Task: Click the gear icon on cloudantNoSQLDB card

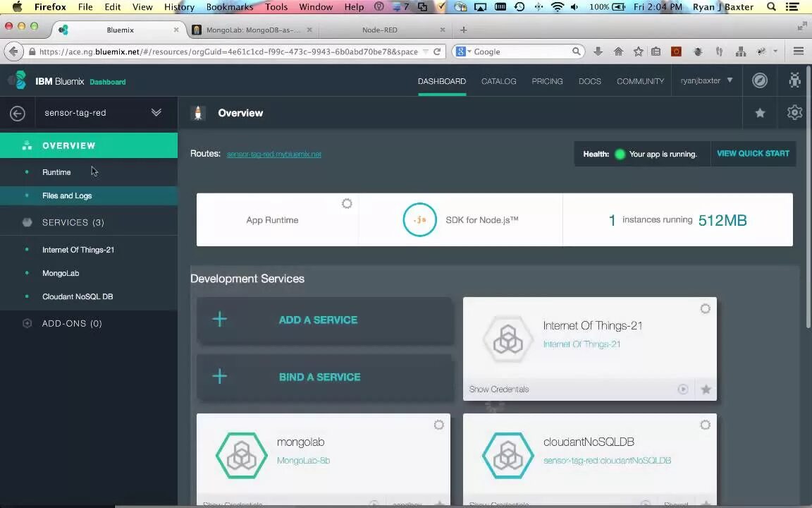Action: [706, 425]
